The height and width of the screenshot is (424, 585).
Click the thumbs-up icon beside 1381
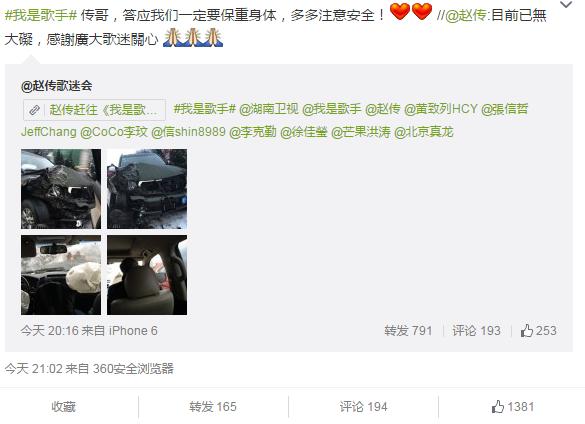click(498, 406)
